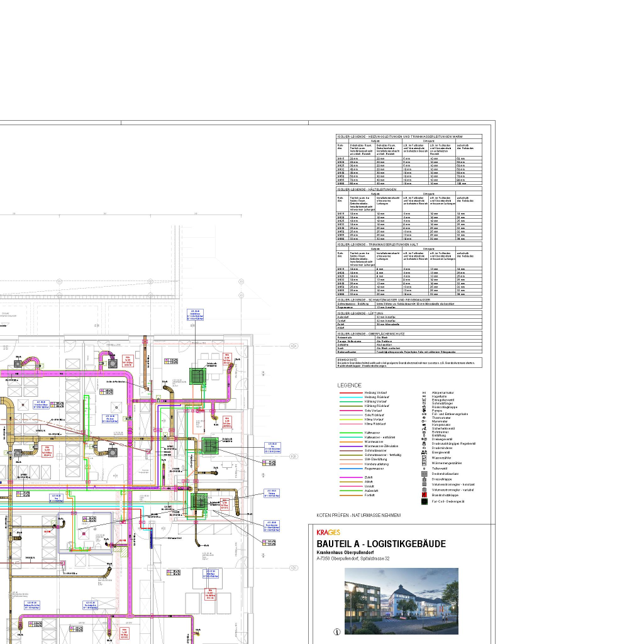Open the building rendering photo
Viewport: 644px width, 644px height.
401,601
